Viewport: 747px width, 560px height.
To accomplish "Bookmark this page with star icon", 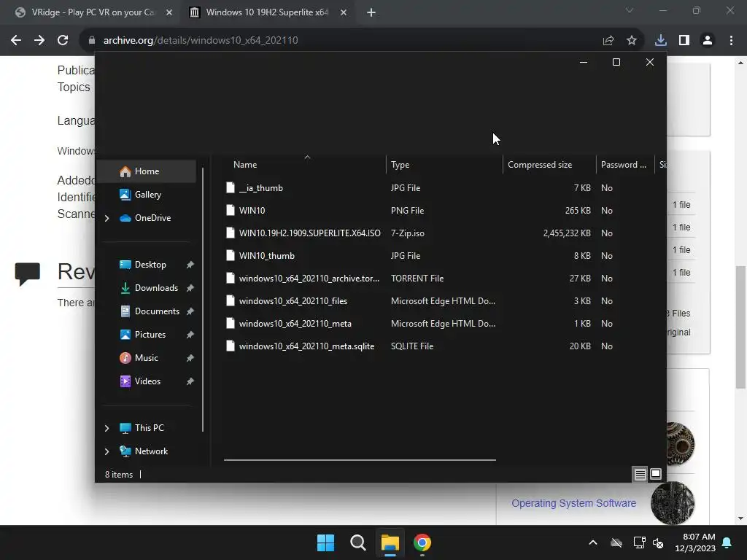I will click(632, 41).
